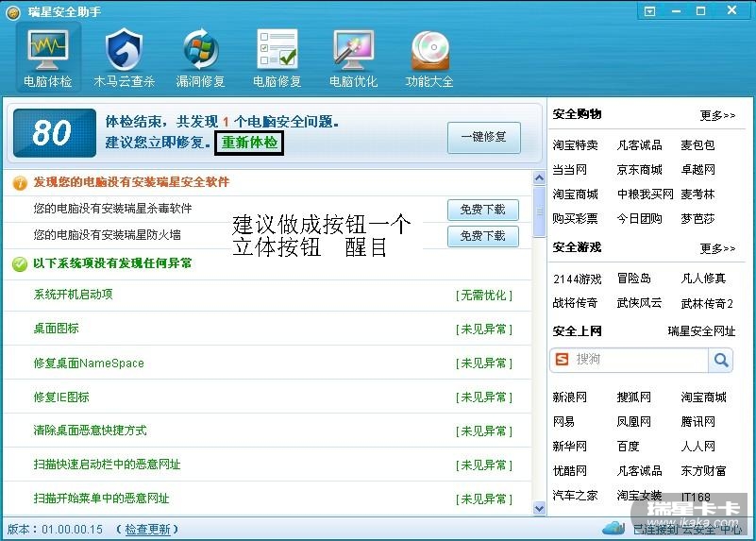Screen dimensions: 756x541
Task: Open the 网易 link
Action: click(563, 422)
